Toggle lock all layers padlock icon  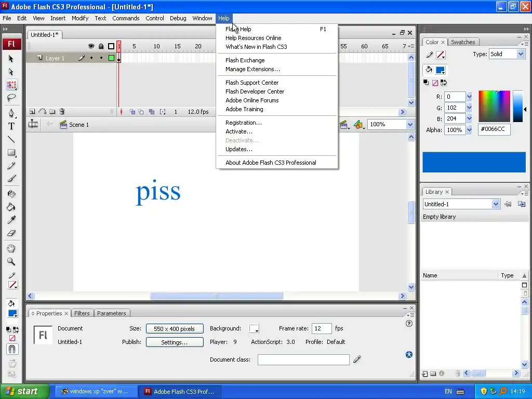pos(101,46)
